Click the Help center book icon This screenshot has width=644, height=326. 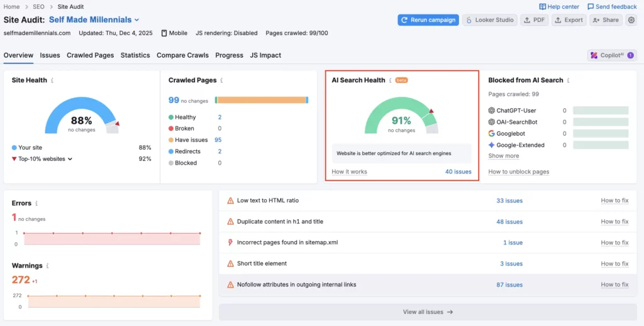click(543, 6)
